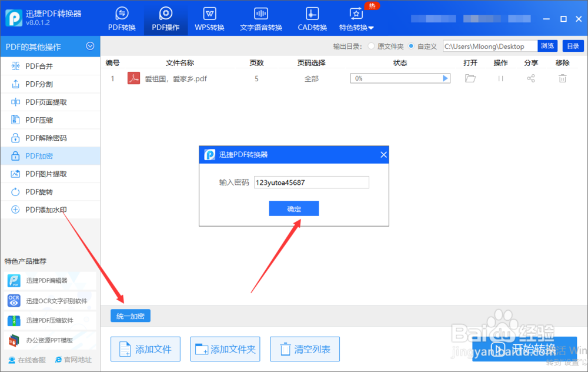Image resolution: width=588 pixels, height=372 pixels.
Task: Expand the 特色转换 dropdown menu
Action: [x=356, y=19]
